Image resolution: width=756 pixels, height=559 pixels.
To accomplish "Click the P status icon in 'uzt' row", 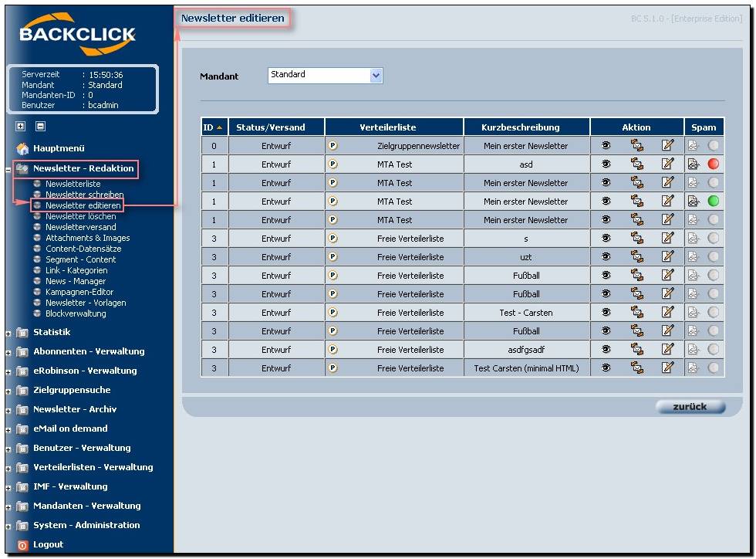I will [x=332, y=257].
